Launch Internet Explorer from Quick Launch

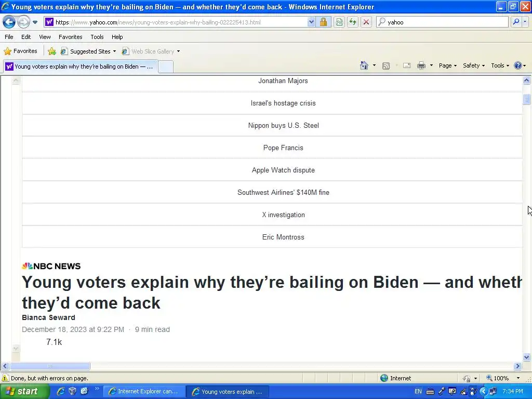coord(61,391)
